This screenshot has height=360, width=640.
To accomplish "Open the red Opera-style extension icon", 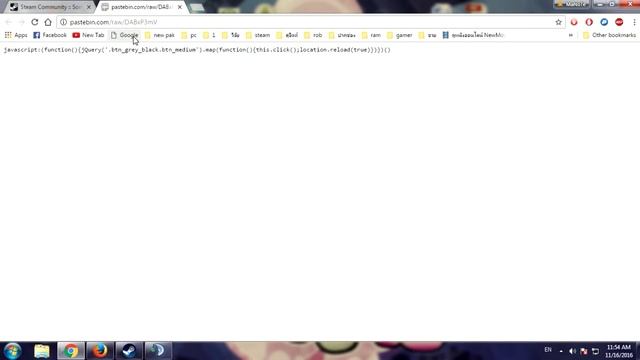I will [x=589, y=22].
